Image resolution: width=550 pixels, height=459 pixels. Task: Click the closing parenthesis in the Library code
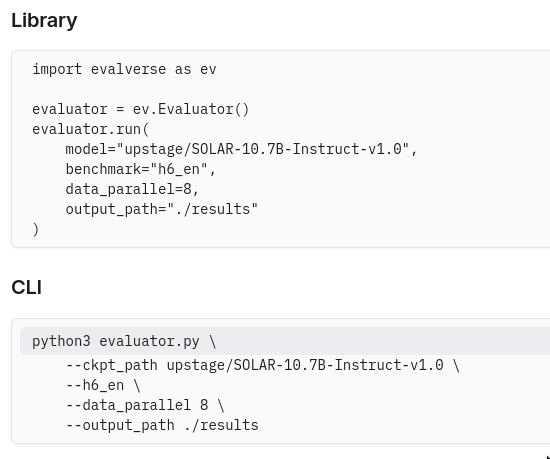36,230
